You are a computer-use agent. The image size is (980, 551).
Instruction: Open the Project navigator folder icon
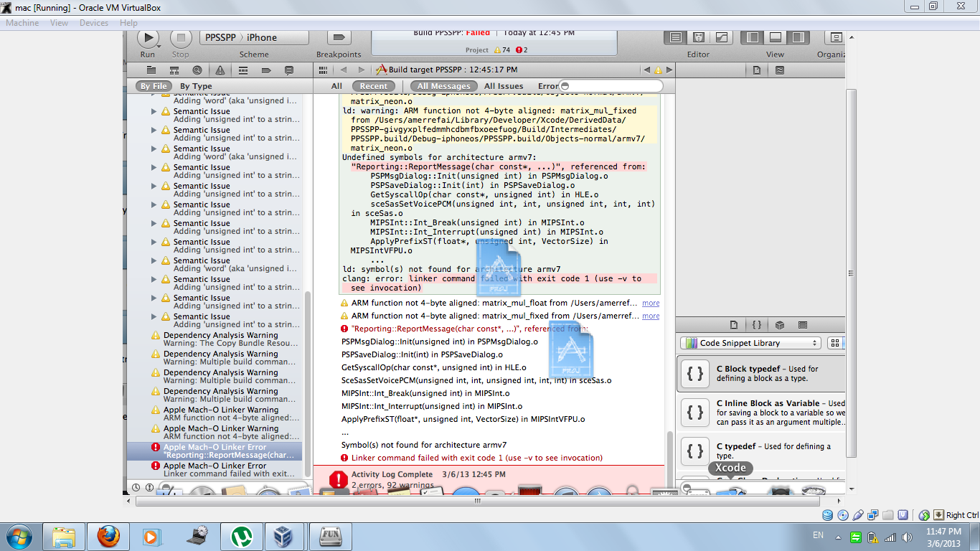[x=151, y=70]
